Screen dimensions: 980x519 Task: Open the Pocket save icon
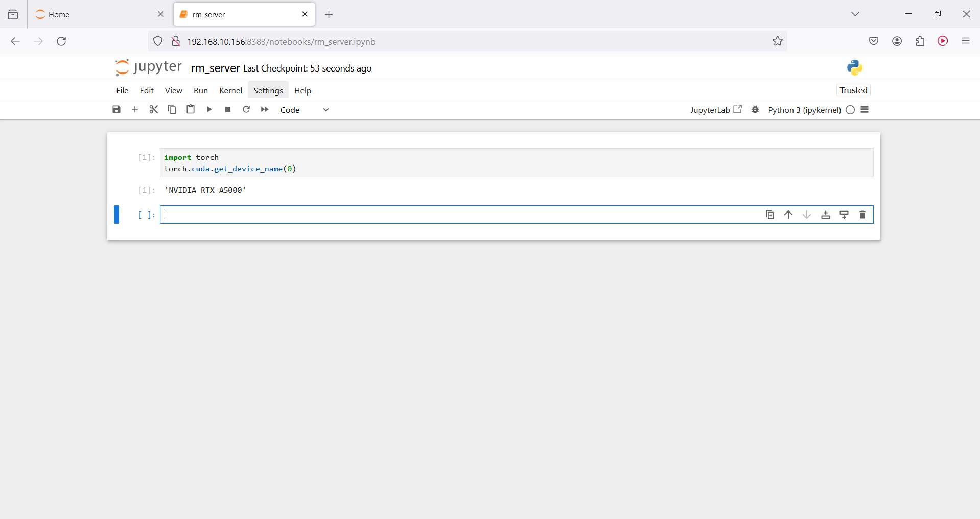[874, 41]
